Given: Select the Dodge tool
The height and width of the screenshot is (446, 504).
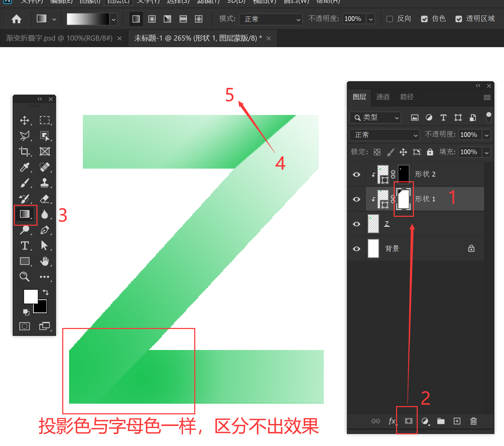Looking at the screenshot, I should tap(24, 230).
